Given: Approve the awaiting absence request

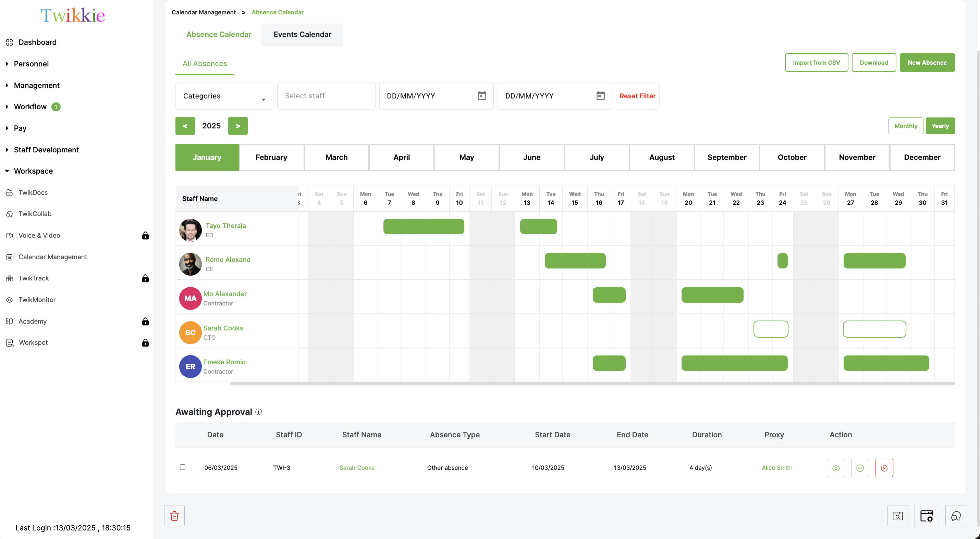Looking at the screenshot, I should (860, 467).
